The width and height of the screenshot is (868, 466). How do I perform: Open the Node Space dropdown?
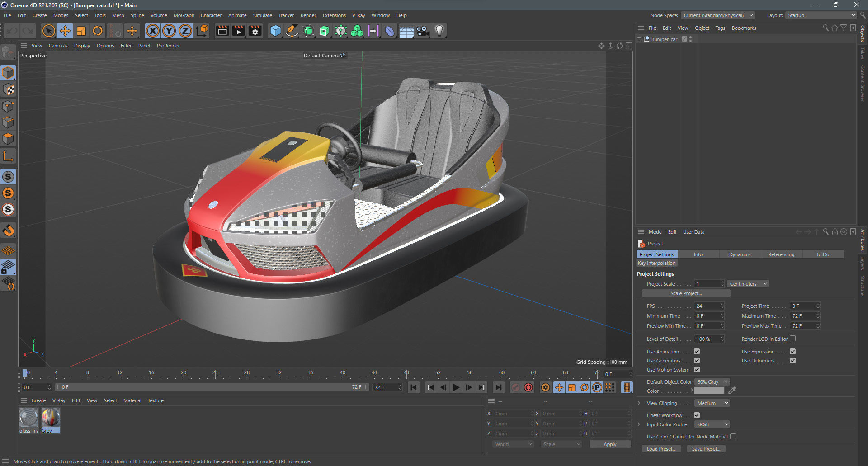(718, 15)
